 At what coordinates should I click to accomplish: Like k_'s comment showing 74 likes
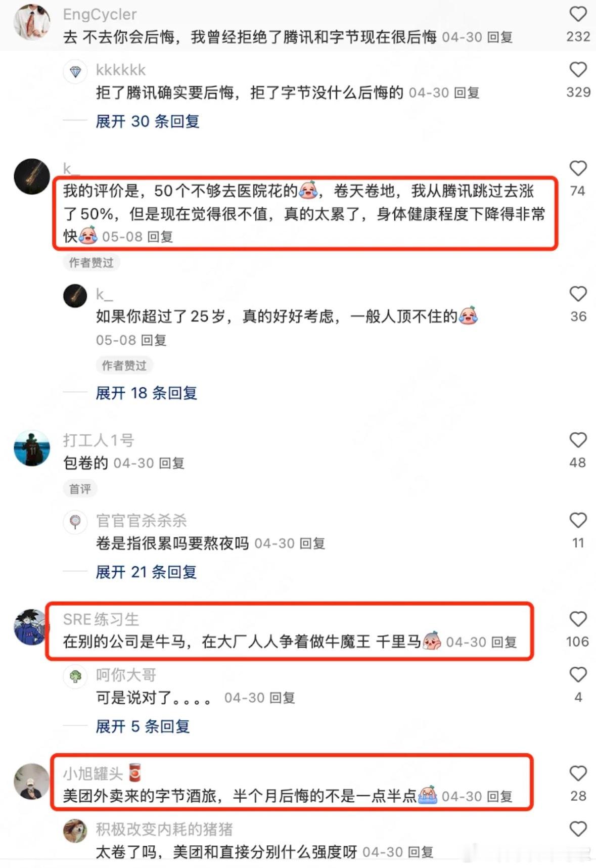(578, 168)
